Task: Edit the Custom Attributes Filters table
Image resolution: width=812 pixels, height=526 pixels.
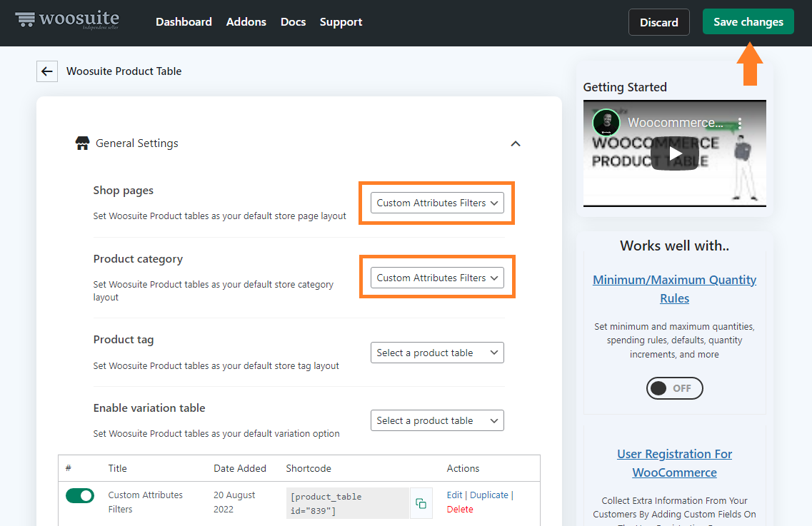Action: point(454,495)
